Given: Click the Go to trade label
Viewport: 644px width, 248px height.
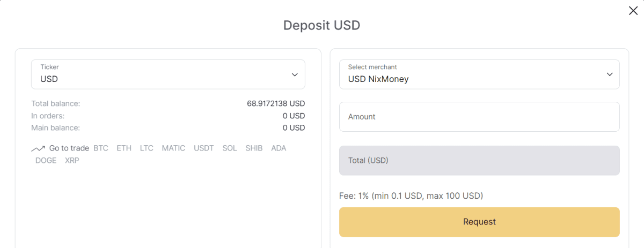Looking at the screenshot, I should [69, 148].
